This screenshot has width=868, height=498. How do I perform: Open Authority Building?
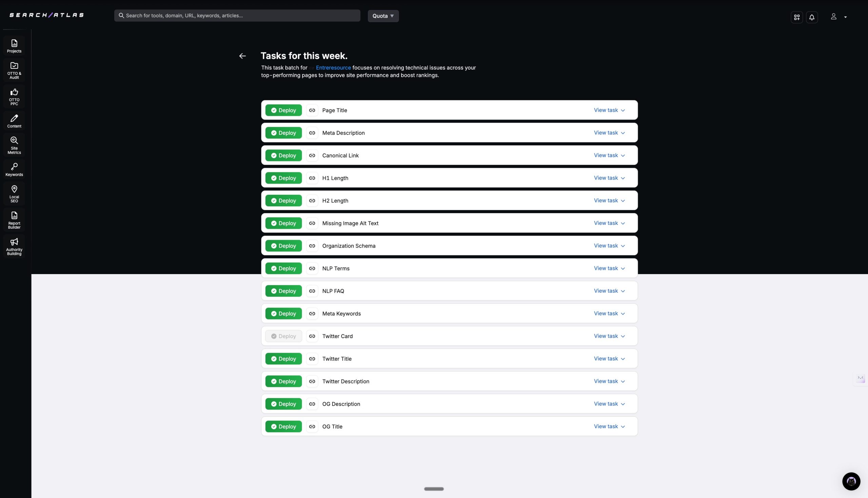[14, 246]
